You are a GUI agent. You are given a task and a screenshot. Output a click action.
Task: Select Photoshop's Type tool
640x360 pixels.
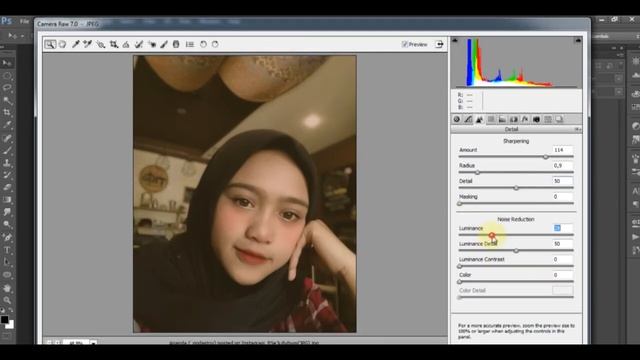click(x=7, y=250)
